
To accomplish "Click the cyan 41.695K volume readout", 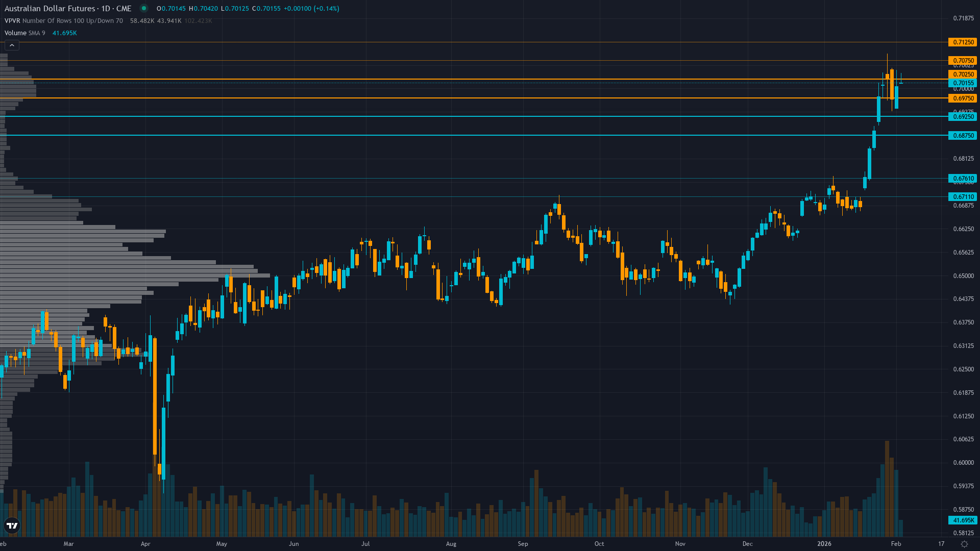I will (x=962, y=520).
